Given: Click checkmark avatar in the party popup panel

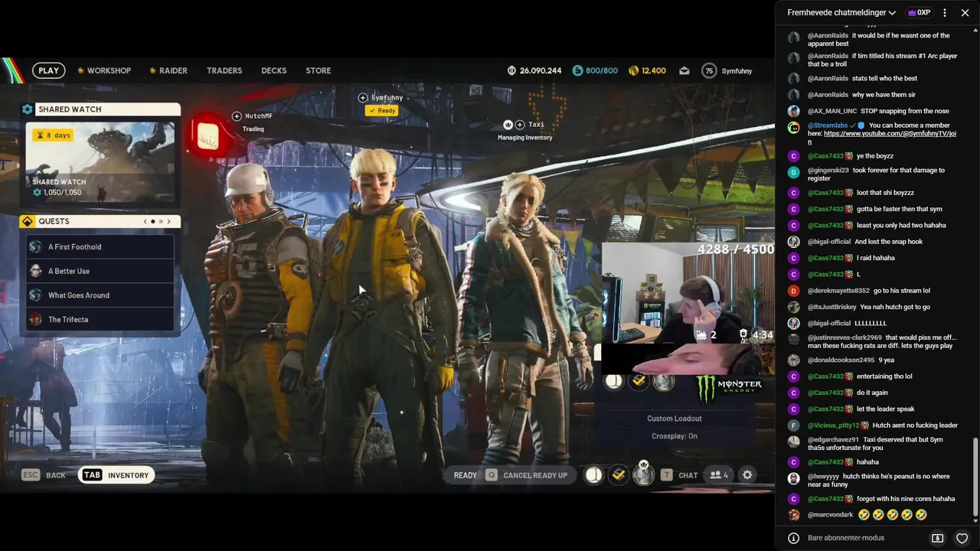Looking at the screenshot, I should [639, 381].
